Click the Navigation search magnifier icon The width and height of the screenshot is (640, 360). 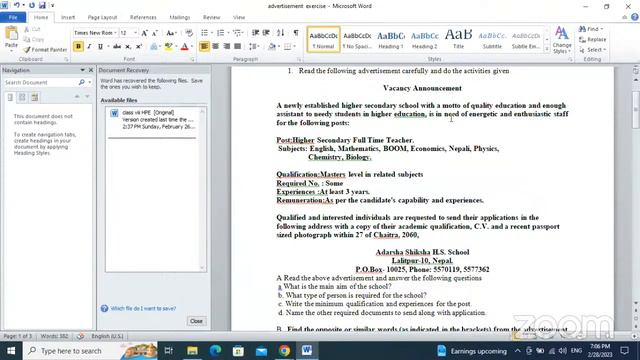coord(81,82)
